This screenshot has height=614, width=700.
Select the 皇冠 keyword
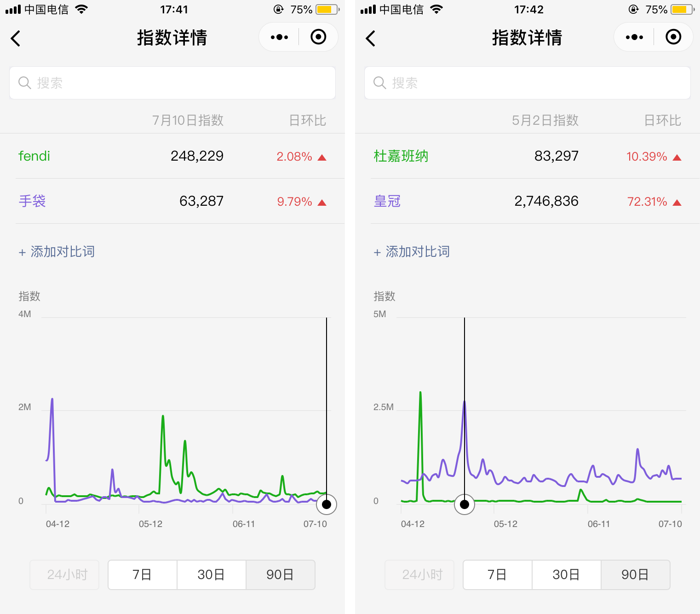pyautogui.click(x=387, y=201)
